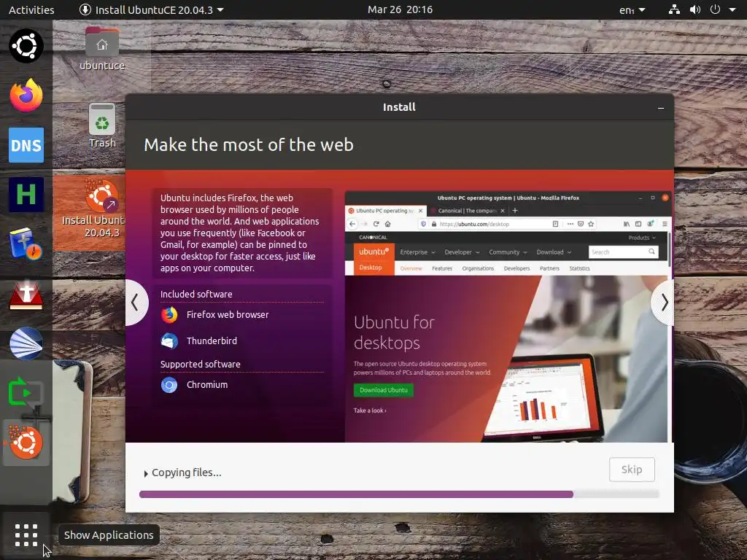Open the red book with cross icon
747x560 pixels.
coord(26,294)
